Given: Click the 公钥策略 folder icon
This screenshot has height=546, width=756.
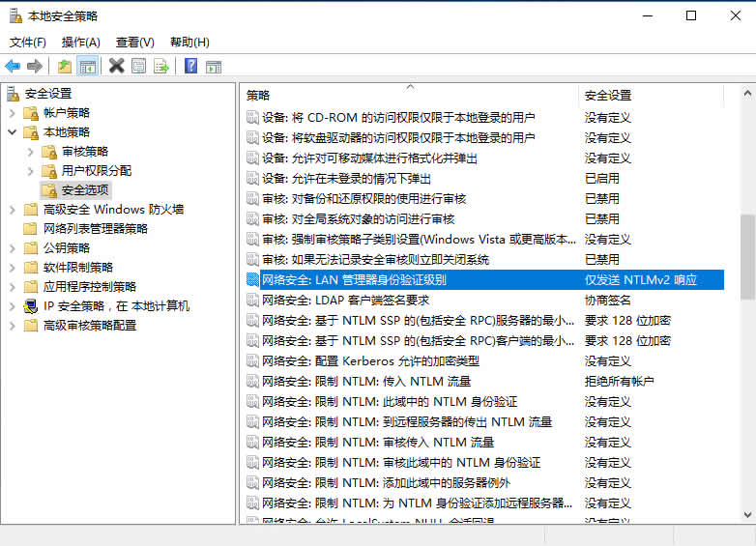Looking at the screenshot, I should point(31,248).
